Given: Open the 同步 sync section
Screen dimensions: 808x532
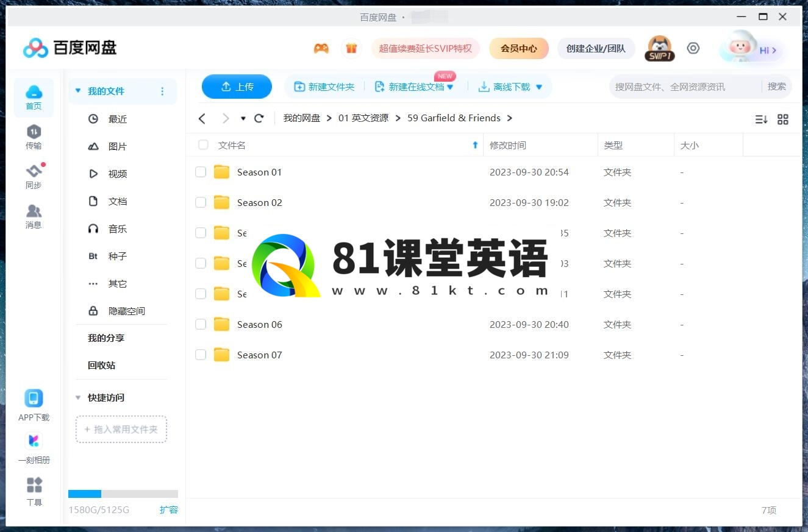Looking at the screenshot, I should tap(34, 177).
